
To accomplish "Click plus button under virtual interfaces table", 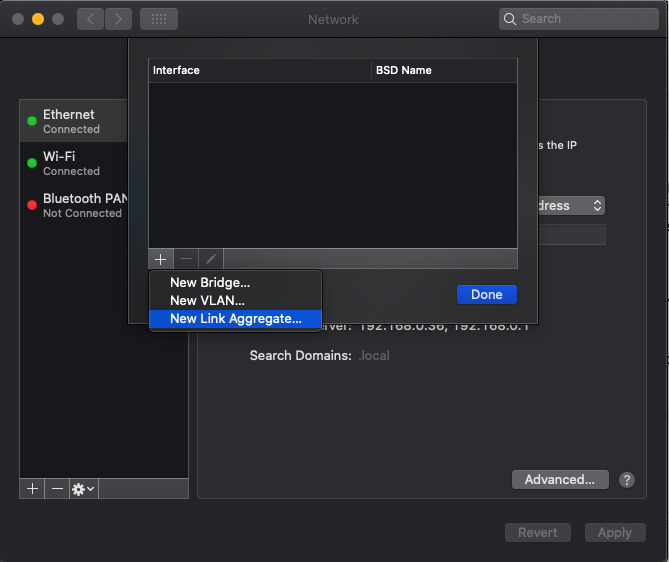I will 161,259.
